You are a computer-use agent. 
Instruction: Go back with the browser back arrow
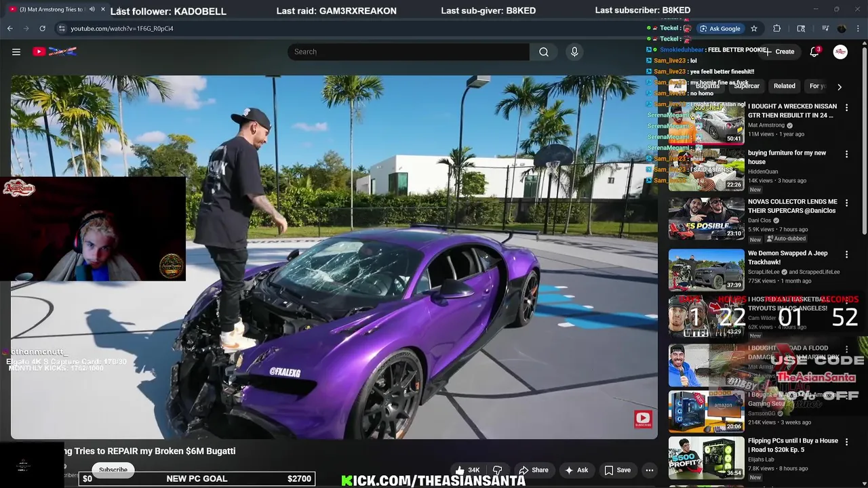tap(9, 28)
